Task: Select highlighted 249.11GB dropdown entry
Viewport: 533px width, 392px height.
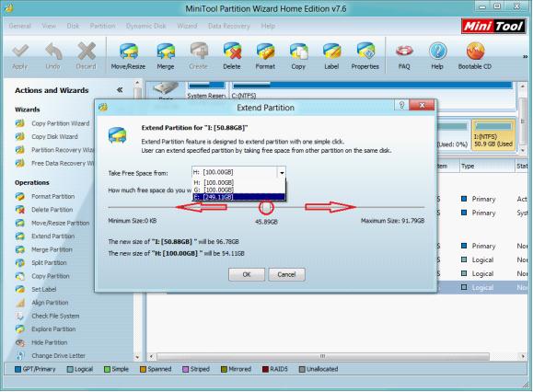Action: pos(238,197)
